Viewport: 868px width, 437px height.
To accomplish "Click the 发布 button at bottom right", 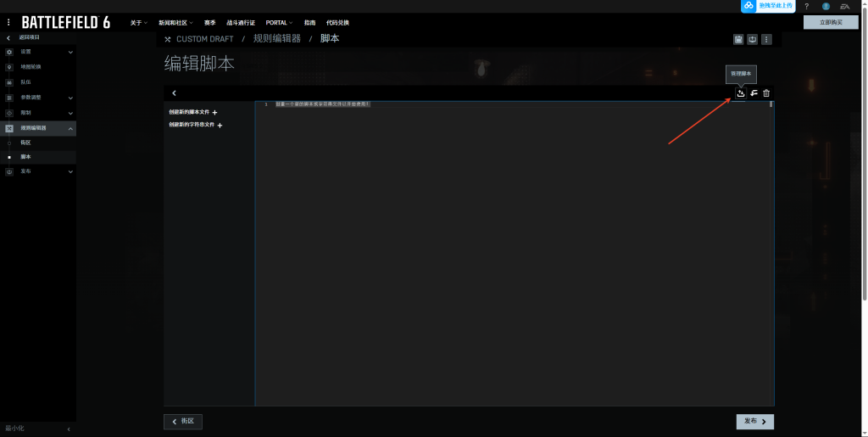I will pyautogui.click(x=754, y=421).
